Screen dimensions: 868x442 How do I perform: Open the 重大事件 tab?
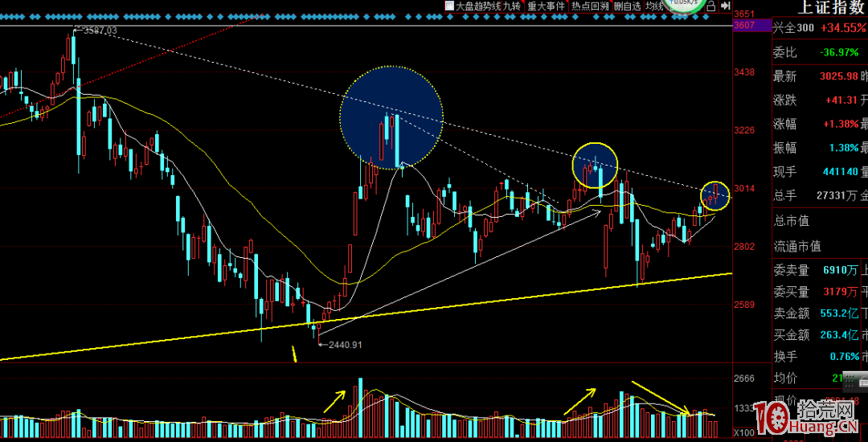[x=547, y=6]
